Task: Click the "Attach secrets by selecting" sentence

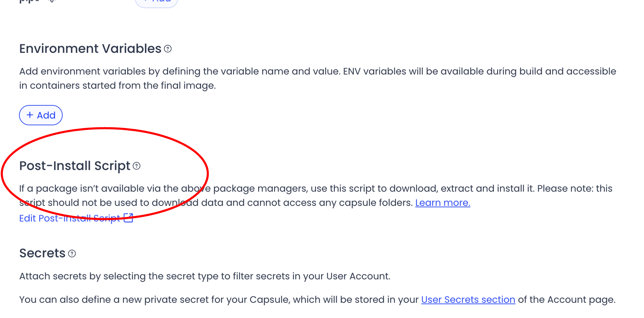Action: (205, 276)
